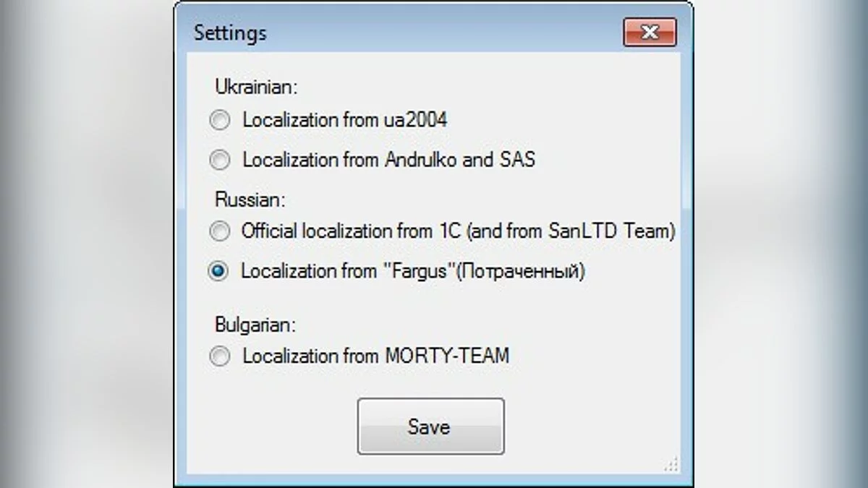Click the "Ukrainian:" group heading
The image size is (868, 488).
tap(257, 87)
